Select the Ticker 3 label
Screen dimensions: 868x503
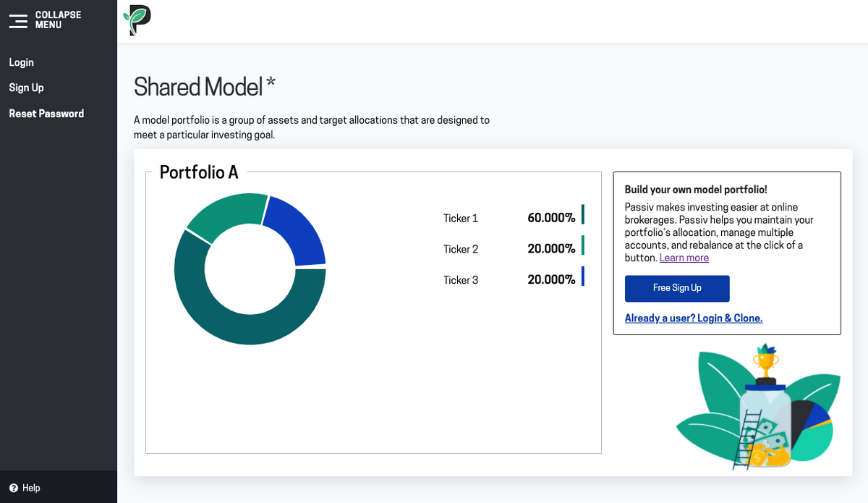[x=461, y=280]
